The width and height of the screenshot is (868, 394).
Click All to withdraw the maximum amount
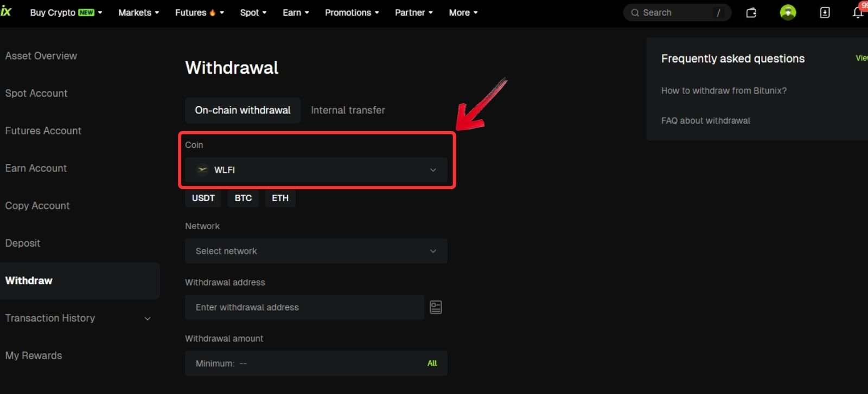coord(432,363)
